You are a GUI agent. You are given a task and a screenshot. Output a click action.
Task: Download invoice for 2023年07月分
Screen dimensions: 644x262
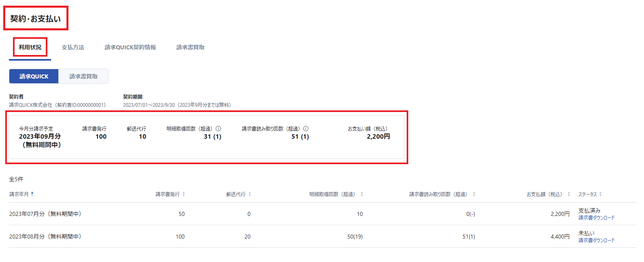click(596, 218)
